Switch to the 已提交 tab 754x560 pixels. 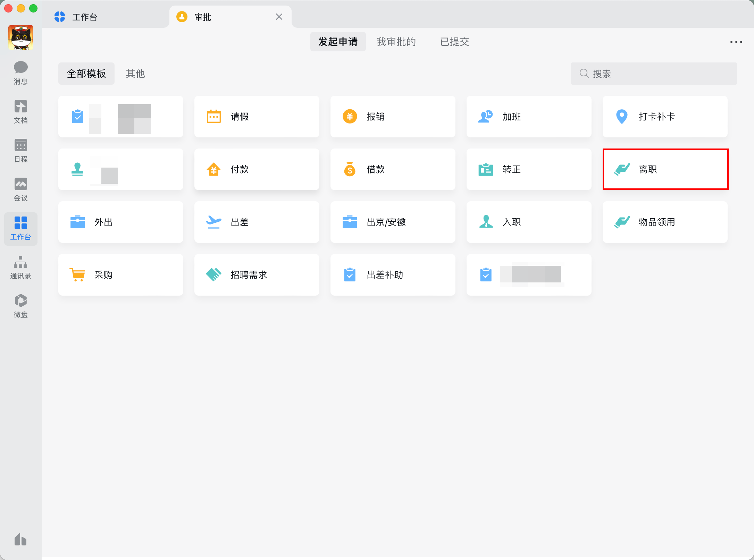coord(454,42)
